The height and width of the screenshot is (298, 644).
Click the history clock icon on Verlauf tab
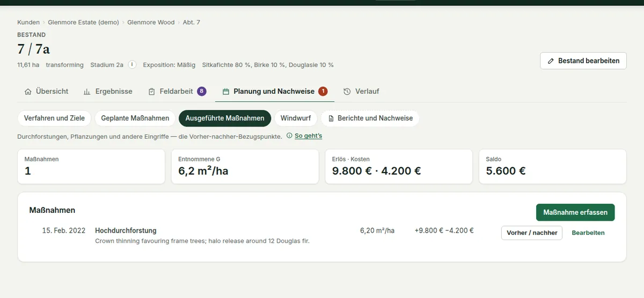coord(347,92)
